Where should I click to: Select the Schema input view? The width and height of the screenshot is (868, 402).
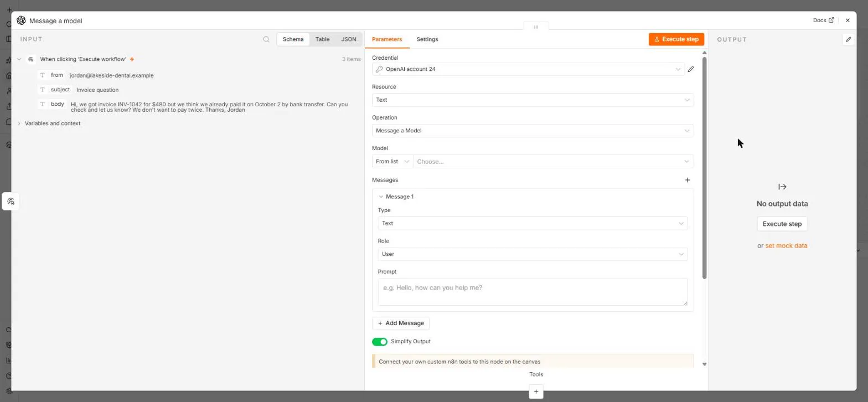pos(293,39)
